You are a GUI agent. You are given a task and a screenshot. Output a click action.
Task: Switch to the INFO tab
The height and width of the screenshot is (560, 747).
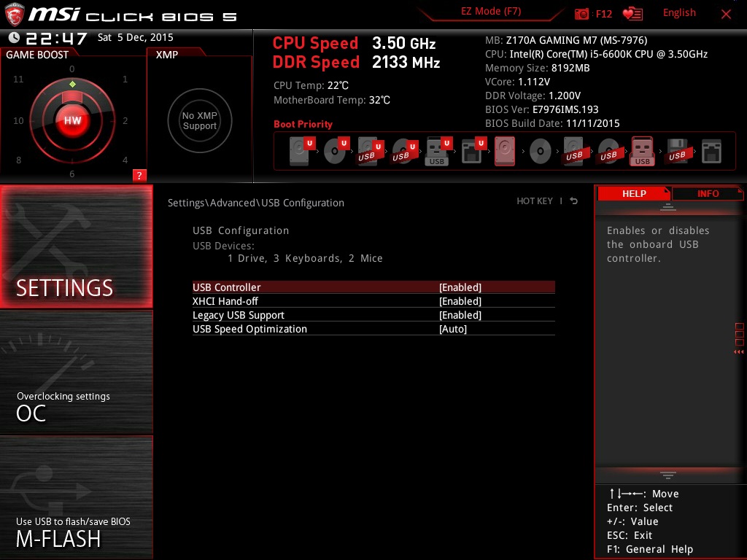(708, 193)
